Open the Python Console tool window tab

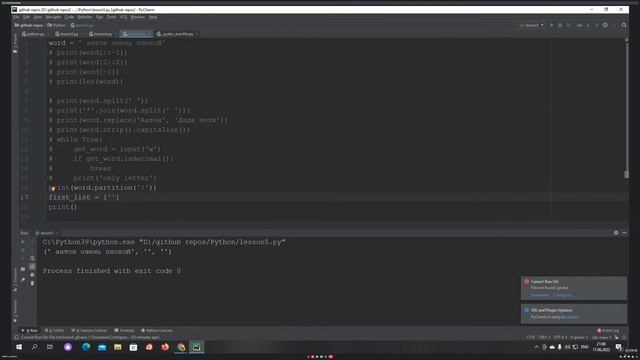tap(157, 331)
